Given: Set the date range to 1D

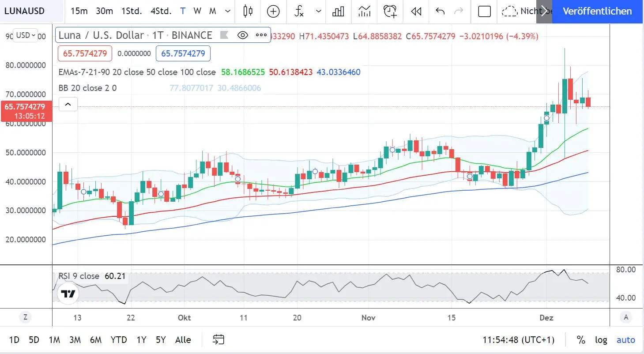Looking at the screenshot, I should 14,340.
